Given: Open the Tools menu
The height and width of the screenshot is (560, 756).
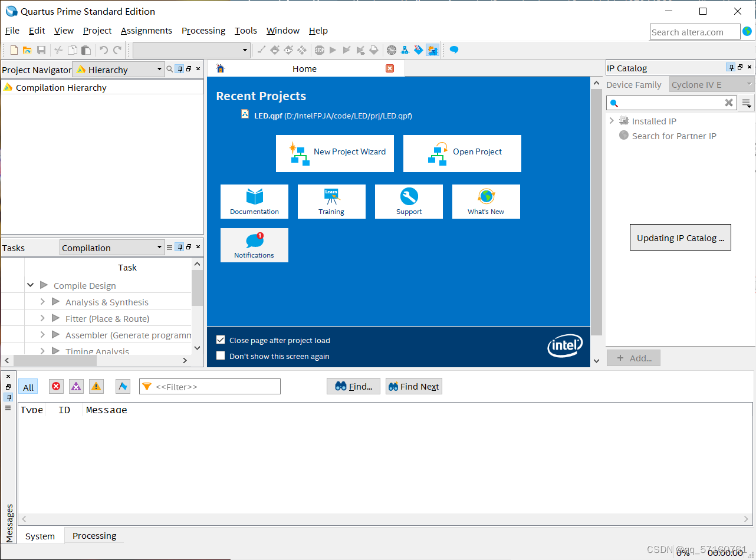Looking at the screenshot, I should [x=246, y=31].
